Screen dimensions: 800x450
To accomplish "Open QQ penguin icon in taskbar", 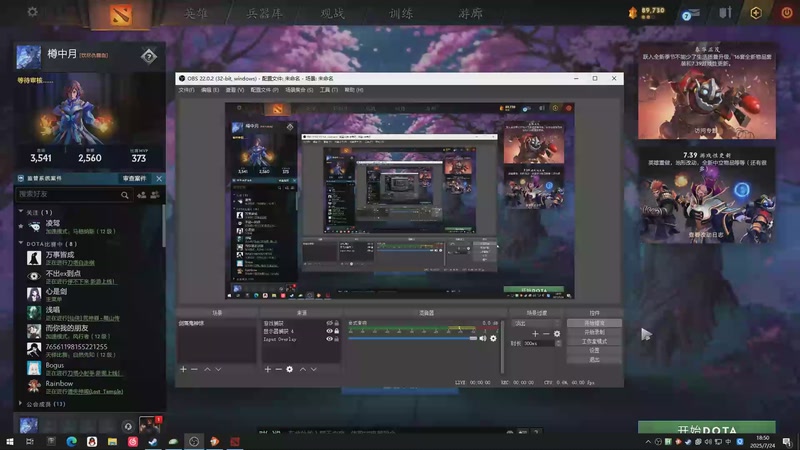I will click(92, 441).
